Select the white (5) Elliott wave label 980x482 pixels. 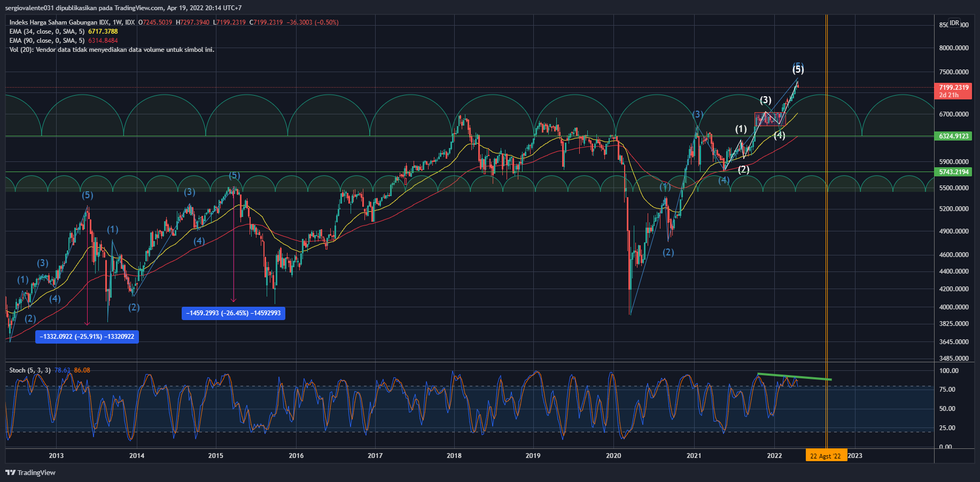point(798,69)
